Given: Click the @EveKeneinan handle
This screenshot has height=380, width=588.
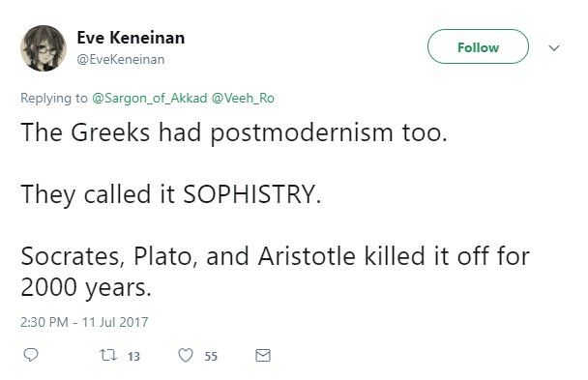Looking at the screenshot, I should pyautogui.click(x=121, y=59).
